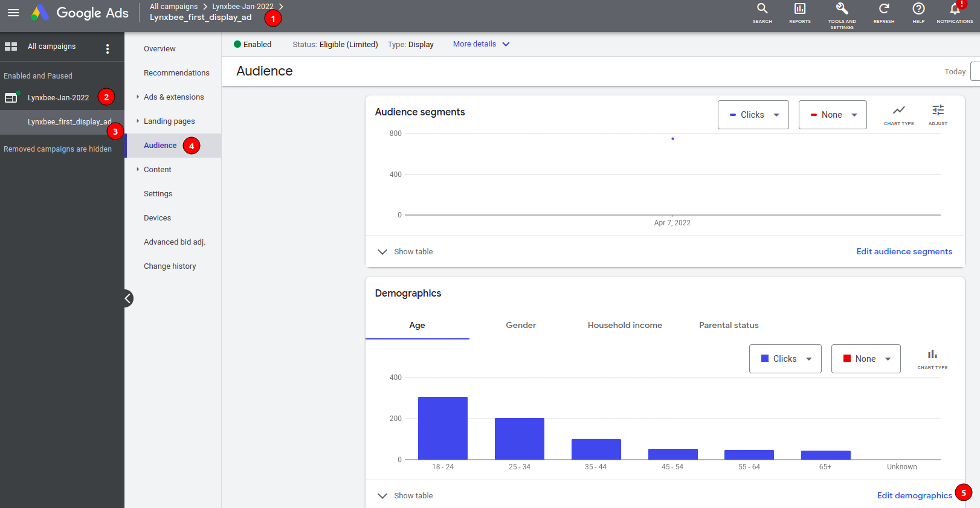Open the Reports icon
This screenshot has width=980, height=508.
(799, 9)
